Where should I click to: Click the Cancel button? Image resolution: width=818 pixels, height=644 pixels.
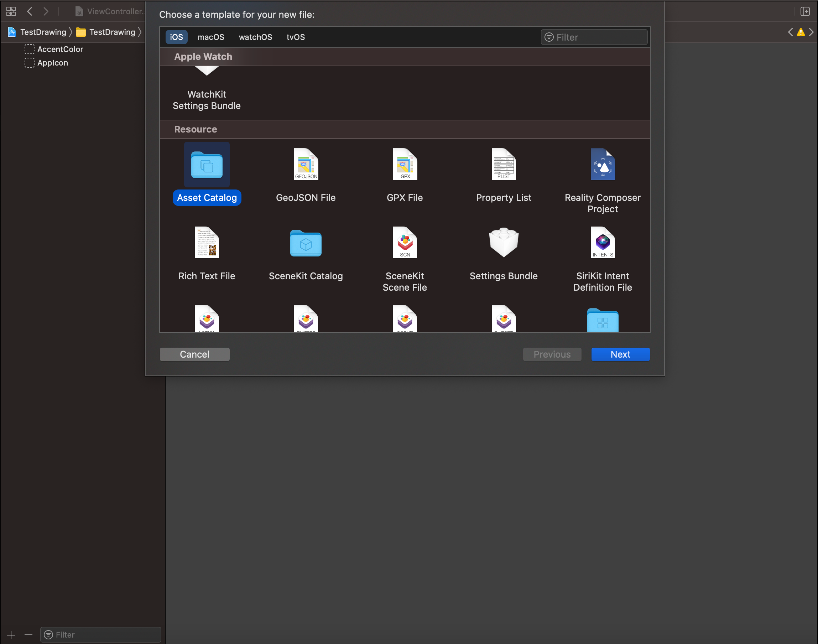click(194, 354)
